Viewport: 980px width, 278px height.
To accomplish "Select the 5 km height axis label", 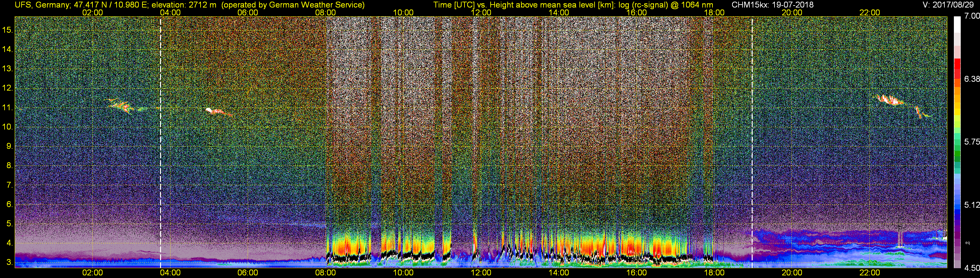I will [9, 224].
